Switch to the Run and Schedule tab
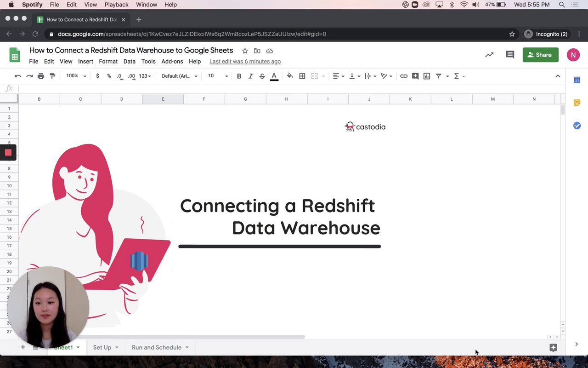The height and width of the screenshot is (368, 588). coord(157,347)
